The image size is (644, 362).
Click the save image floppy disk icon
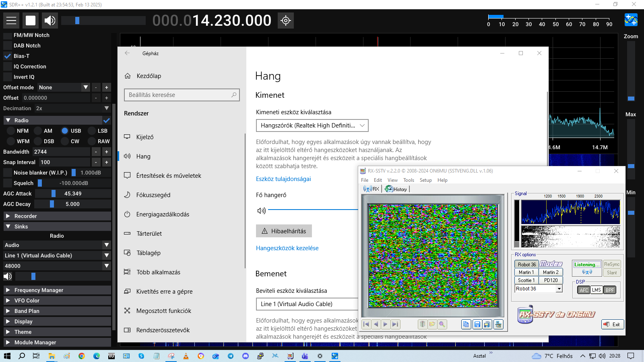pyautogui.click(x=477, y=324)
